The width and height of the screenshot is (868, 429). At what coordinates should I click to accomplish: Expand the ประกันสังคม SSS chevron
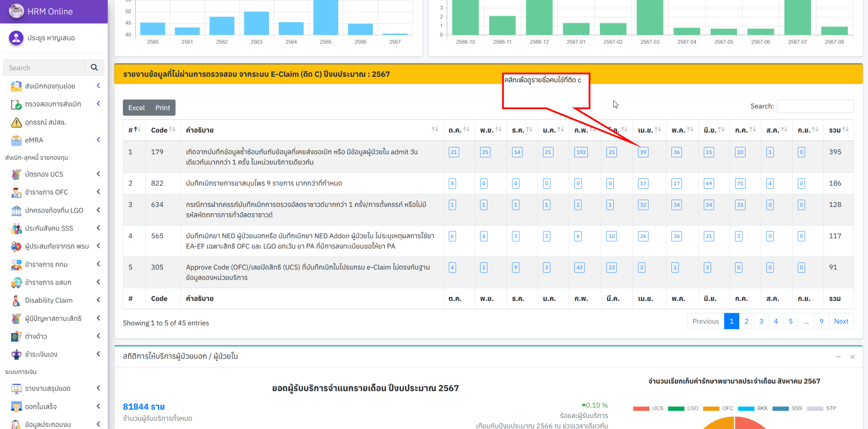pyautogui.click(x=98, y=228)
